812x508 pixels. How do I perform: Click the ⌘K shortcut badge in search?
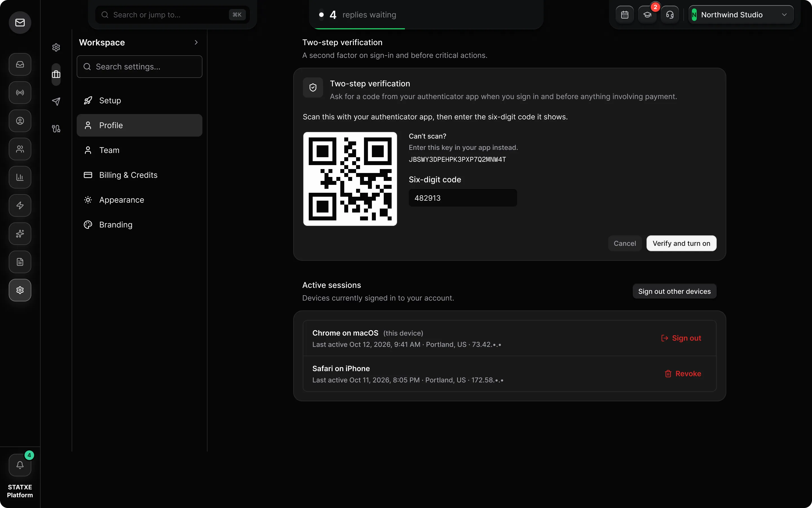(x=237, y=15)
